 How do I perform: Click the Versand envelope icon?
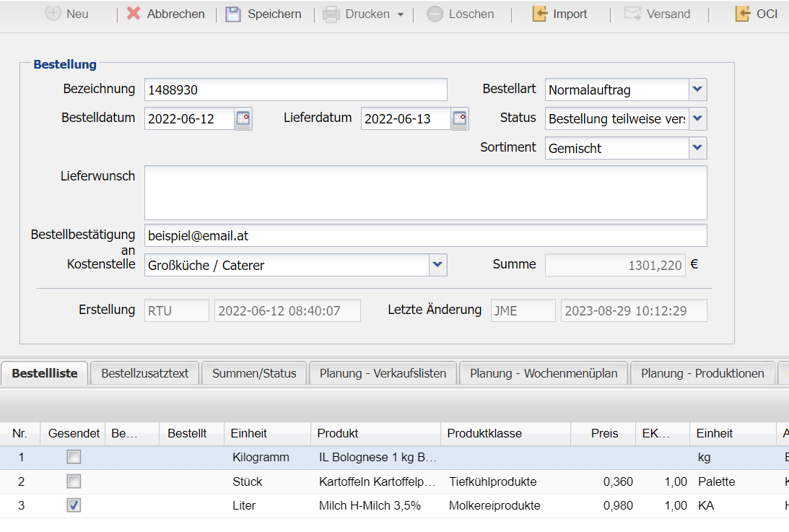click(x=632, y=14)
